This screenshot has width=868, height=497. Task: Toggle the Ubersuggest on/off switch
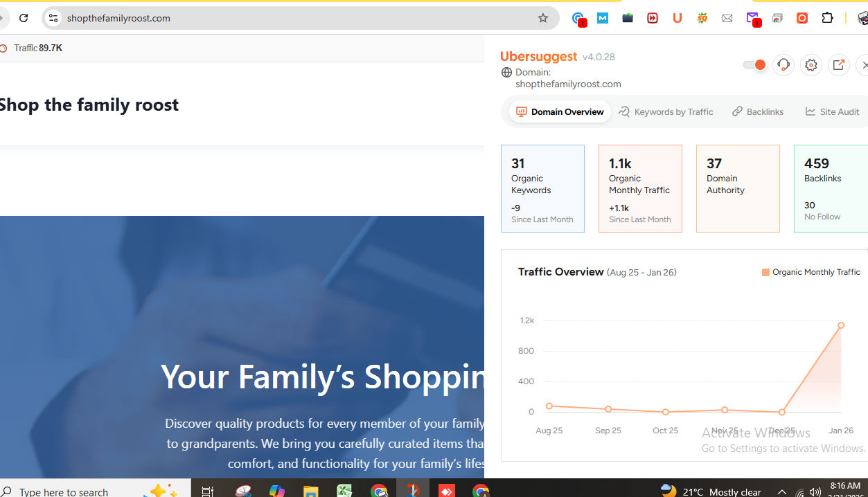[x=754, y=65]
